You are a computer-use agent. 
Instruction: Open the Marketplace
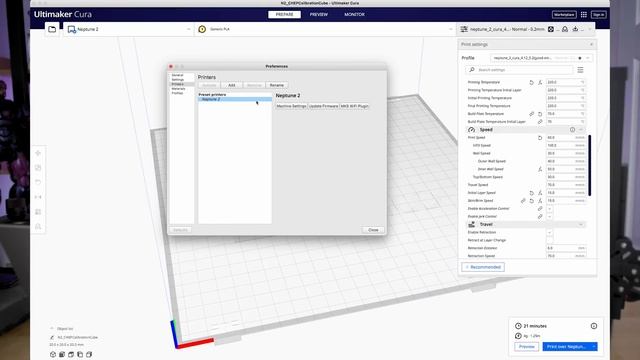point(564,15)
